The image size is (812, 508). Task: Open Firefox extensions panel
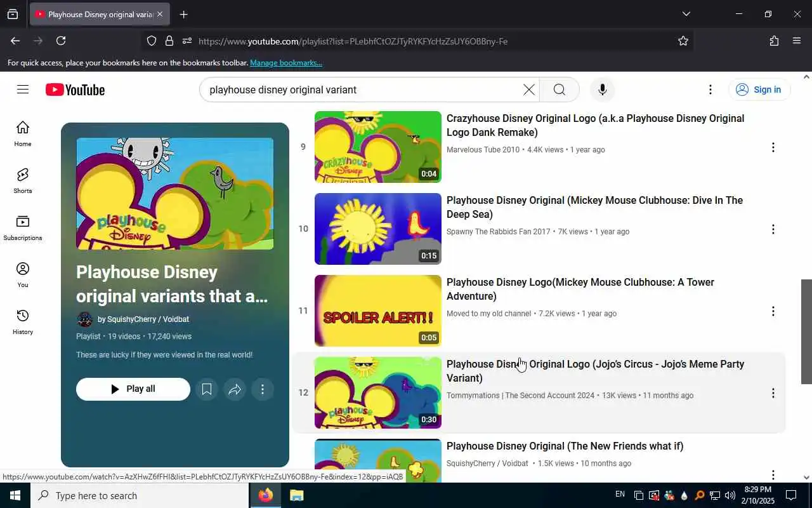pyautogui.click(x=774, y=41)
